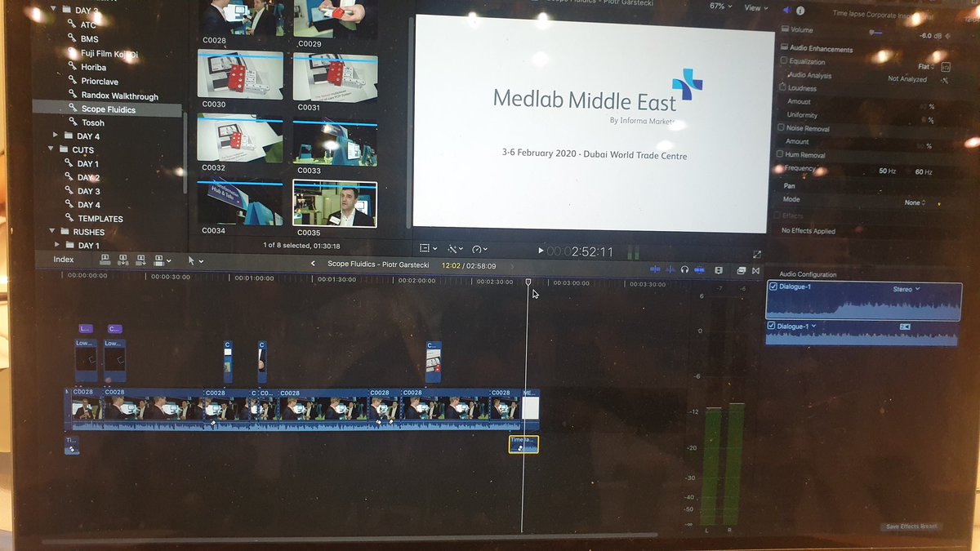Enable the Noise Removal checkbox
This screenshot has height=551, width=980.
point(781,127)
